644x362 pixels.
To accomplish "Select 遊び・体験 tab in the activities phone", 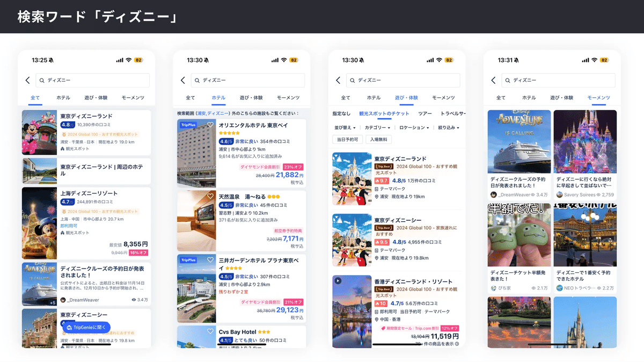I will 406,98.
